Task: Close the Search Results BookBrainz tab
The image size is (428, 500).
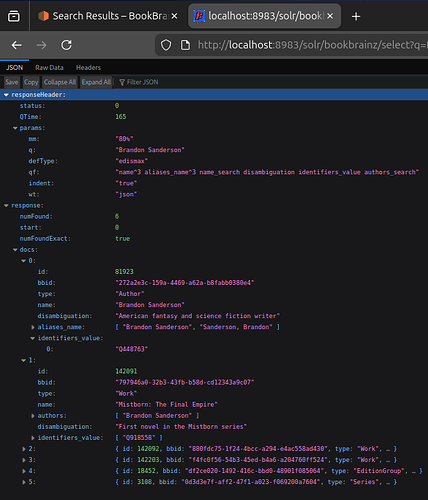Action: click(x=174, y=16)
